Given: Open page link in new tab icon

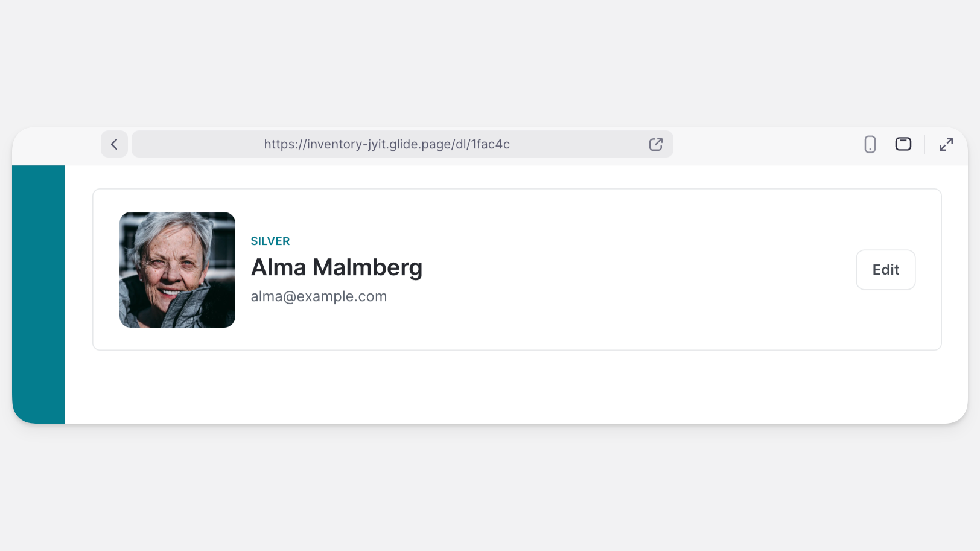Looking at the screenshot, I should (x=656, y=144).
